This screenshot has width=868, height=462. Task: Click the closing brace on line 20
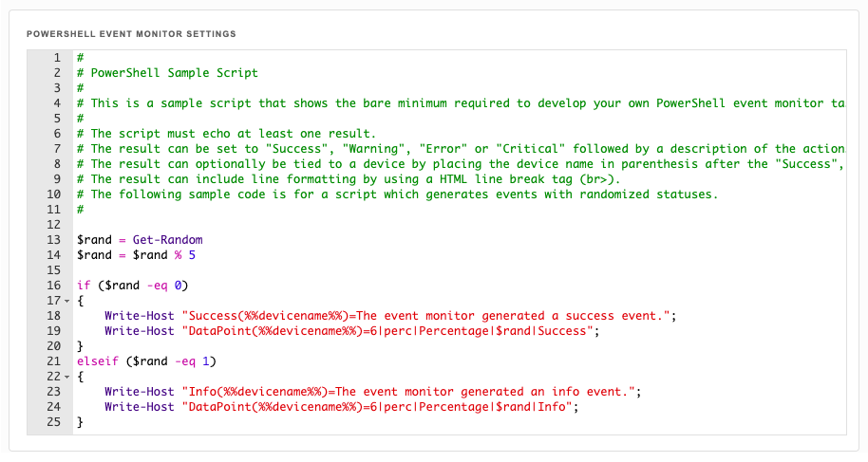click(x=81, y=346)
